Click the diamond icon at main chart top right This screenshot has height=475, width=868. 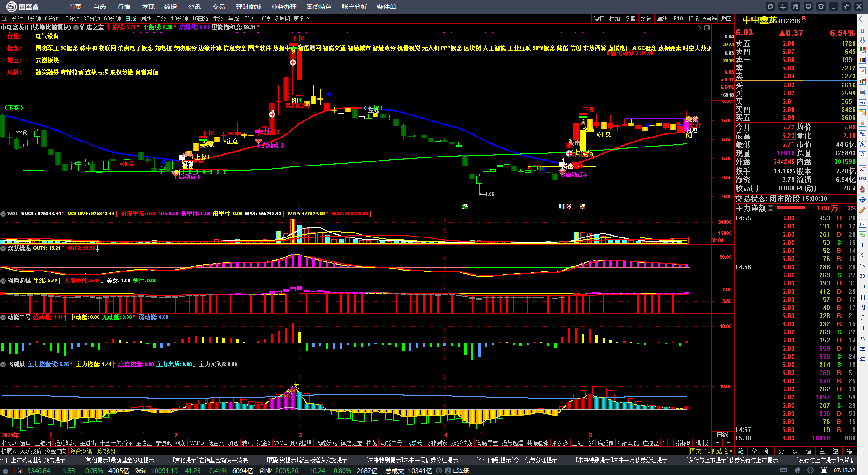tap(699, 28)
